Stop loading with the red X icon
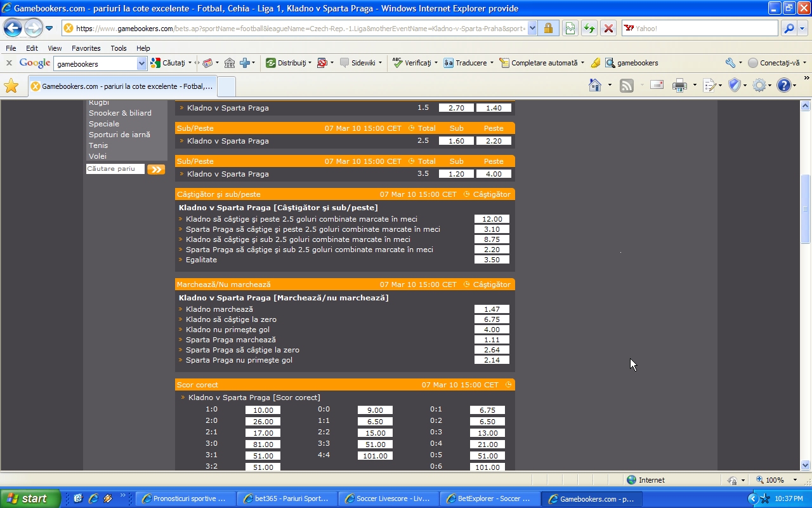Image resolution: width=812 pixels, height=508 pixels. click(x=608, y=29)
